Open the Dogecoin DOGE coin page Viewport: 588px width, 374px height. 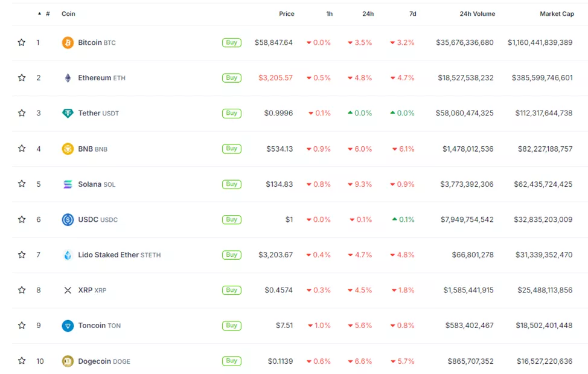[104, 361]
